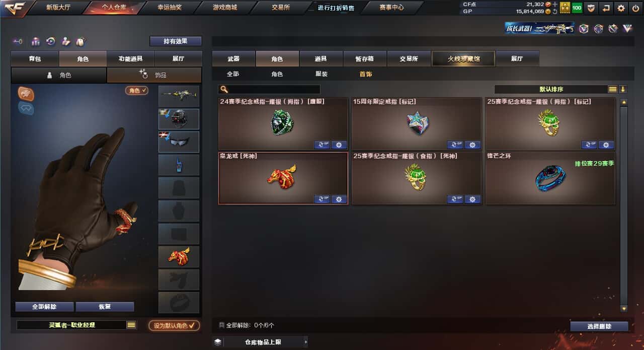The width and height of the screenshot is (644, 350).
Task: Click the plus icon beside CF点 balance
Action: (555, 4)
